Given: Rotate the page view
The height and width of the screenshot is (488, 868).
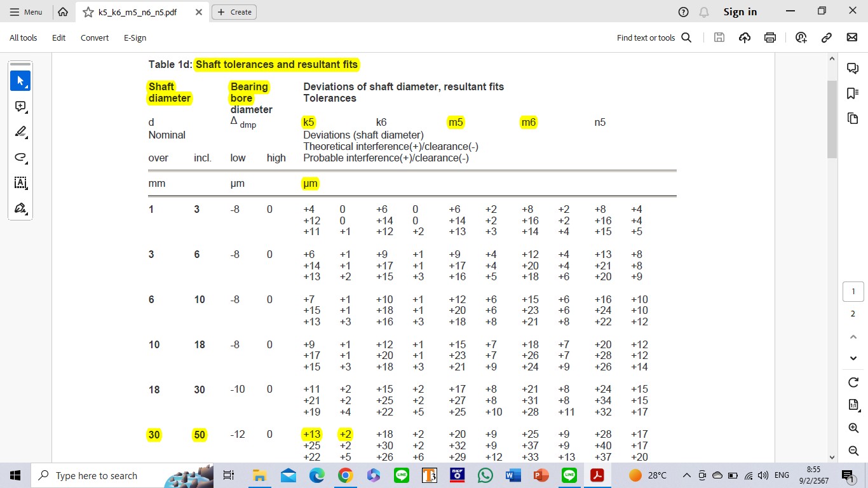Looking at the screenshot, I should (x=853, y=382).
